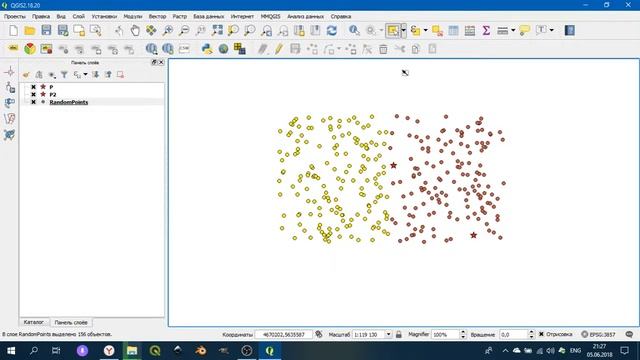Open help contents book icon
The height and width of the screenshot is (360, 640).
click(569, 31)
